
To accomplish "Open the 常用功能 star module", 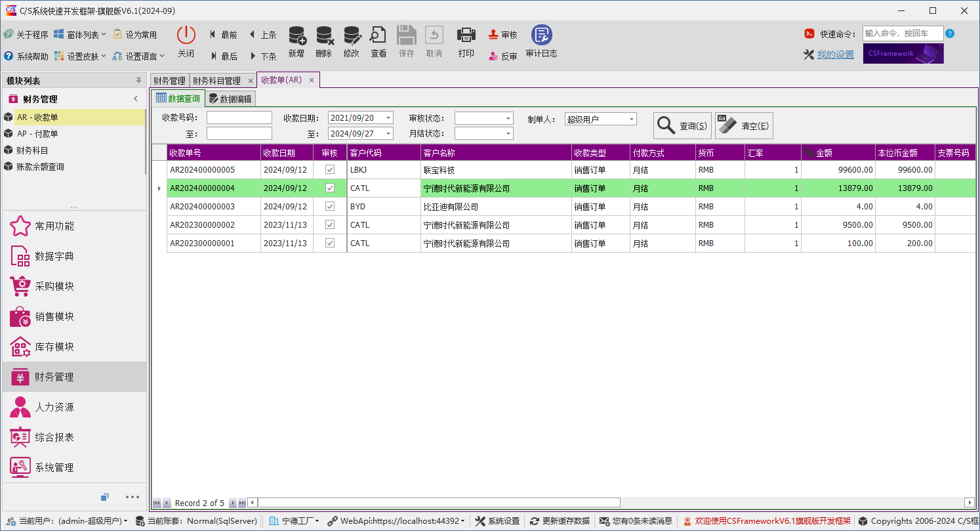I will [73, 226].
